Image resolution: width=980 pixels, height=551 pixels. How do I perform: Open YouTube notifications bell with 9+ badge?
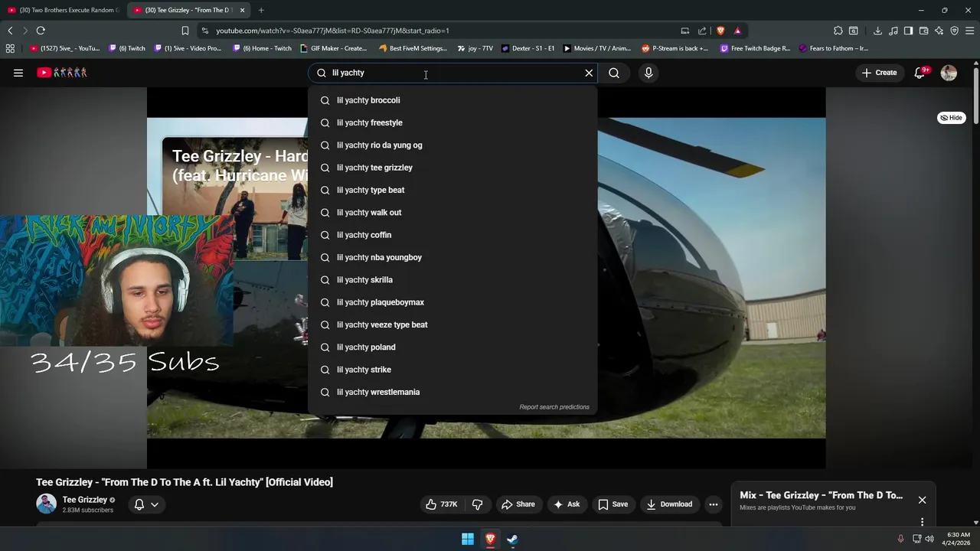(920, 73)
